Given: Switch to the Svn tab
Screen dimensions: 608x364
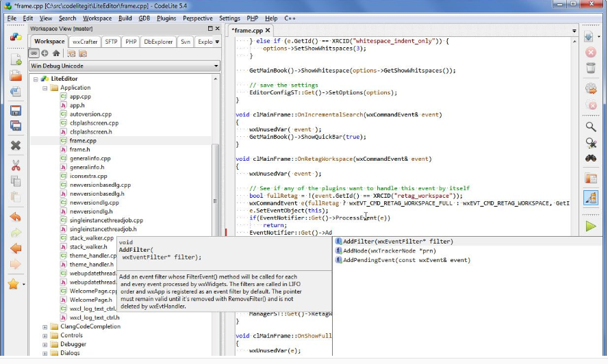Looking at the screenshot, I should 186,42.
